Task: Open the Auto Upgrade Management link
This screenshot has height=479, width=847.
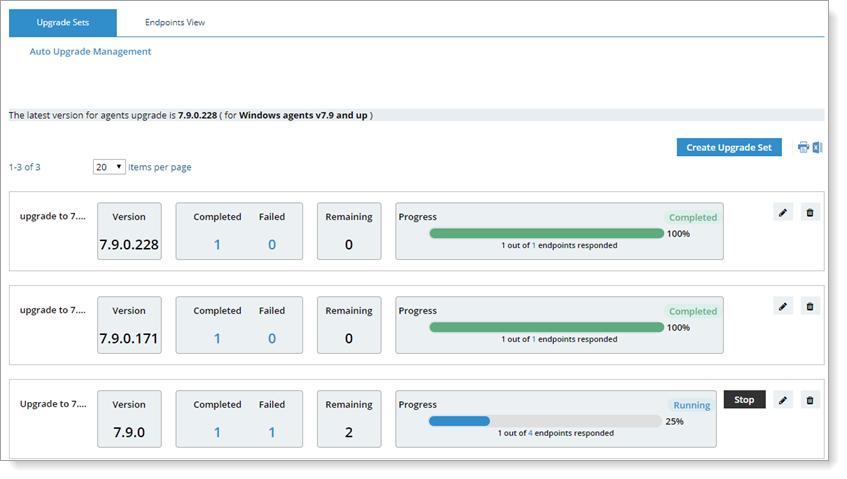Action: pos(90,51)
